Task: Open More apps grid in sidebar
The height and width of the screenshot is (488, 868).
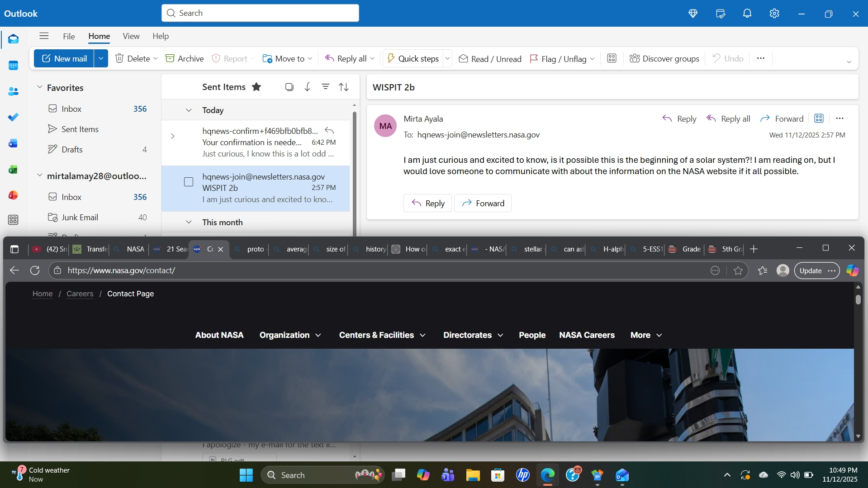Action: [13, 220]
